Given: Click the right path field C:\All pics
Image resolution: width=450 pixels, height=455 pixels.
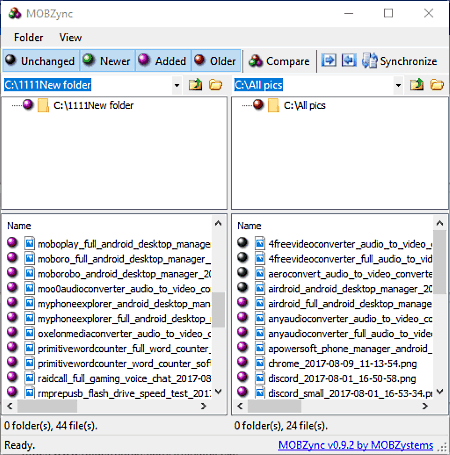Looking at the screenshot, I should pyautogui.click(x=313, y=85).
